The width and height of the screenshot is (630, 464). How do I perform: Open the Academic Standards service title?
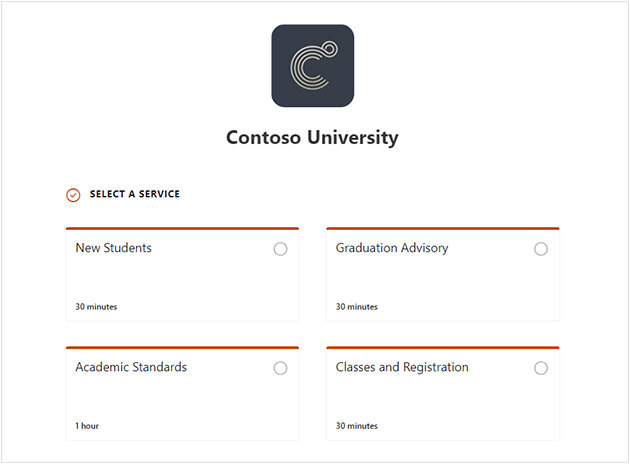point(131,367)
